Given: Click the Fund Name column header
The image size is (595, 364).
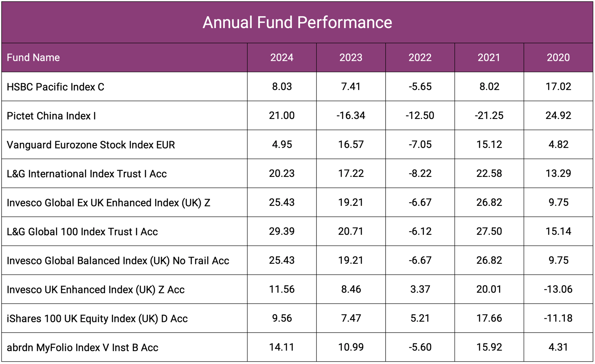Looking at the screenshot, I should point(33,57).
